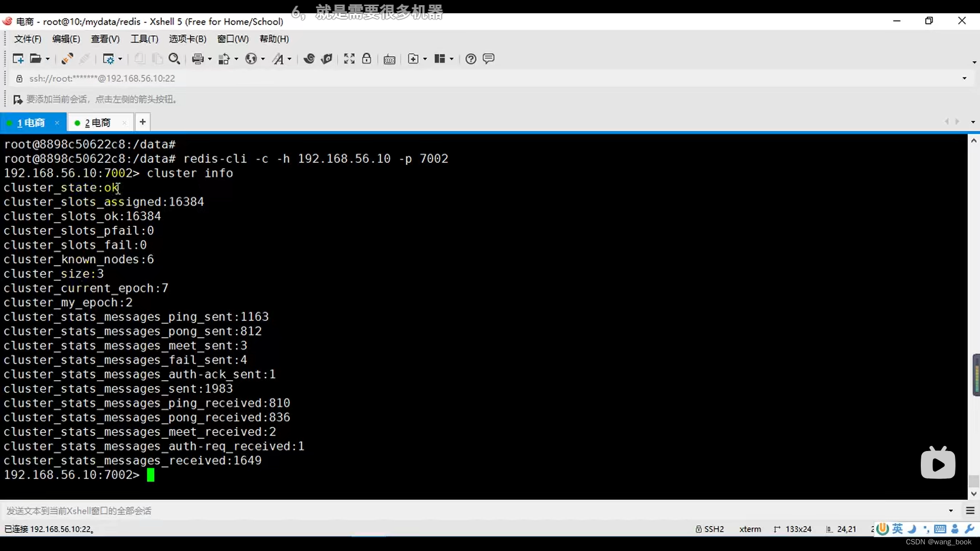The image size is (980, 551).
Task: Open IME soft keyboard icon
Action: tap(940, 529)
